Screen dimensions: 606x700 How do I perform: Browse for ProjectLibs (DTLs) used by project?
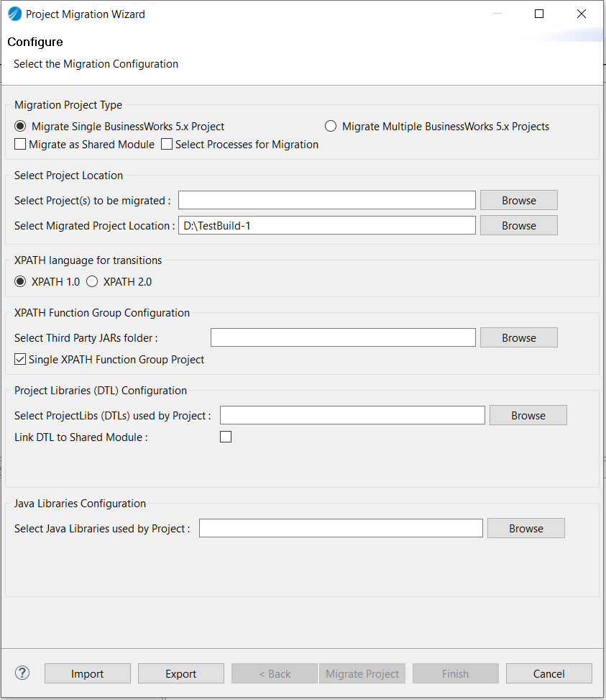pyautogui.click(x=528, y=415)
